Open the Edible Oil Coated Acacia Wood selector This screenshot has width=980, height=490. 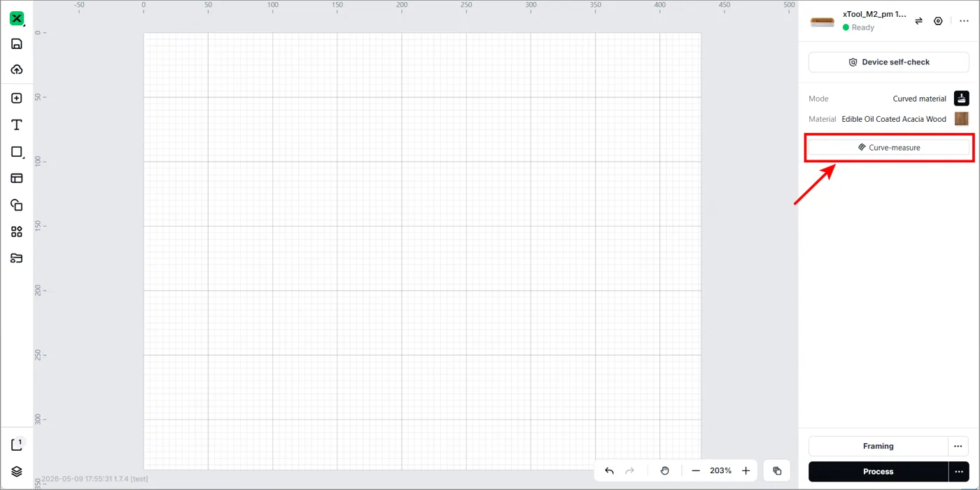point(894,119)
